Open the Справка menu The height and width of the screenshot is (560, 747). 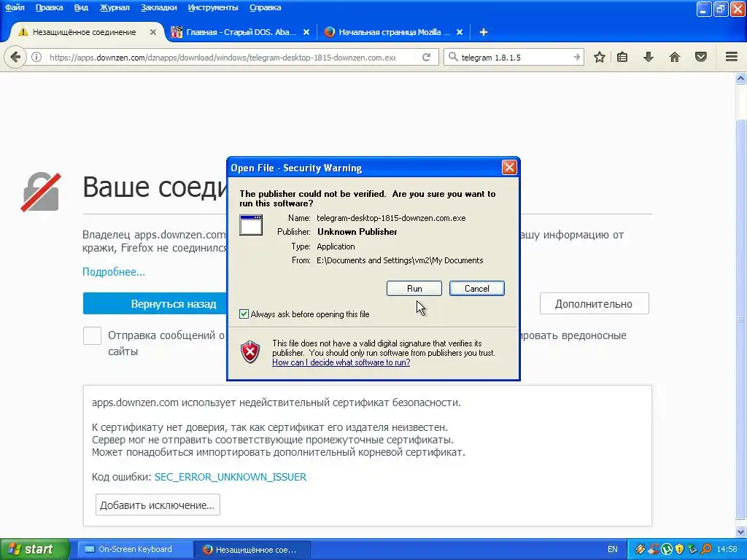pyautogui.click(x=265, y=7)
